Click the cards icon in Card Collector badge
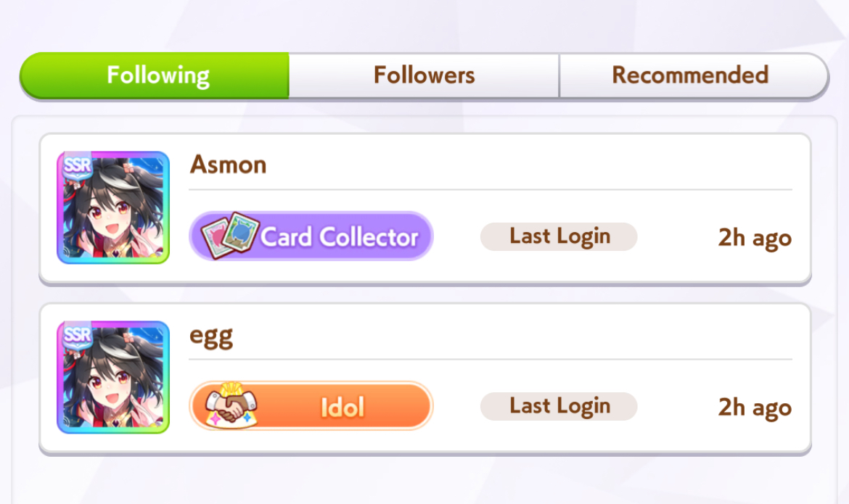This screenshot has width=849, height=504. pyautogui.click(x=230, y=236)
